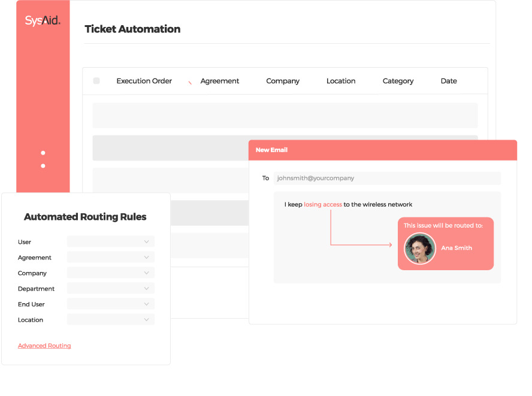
Task: Expand the Department dropdown
Action: (x=111, y=288)
